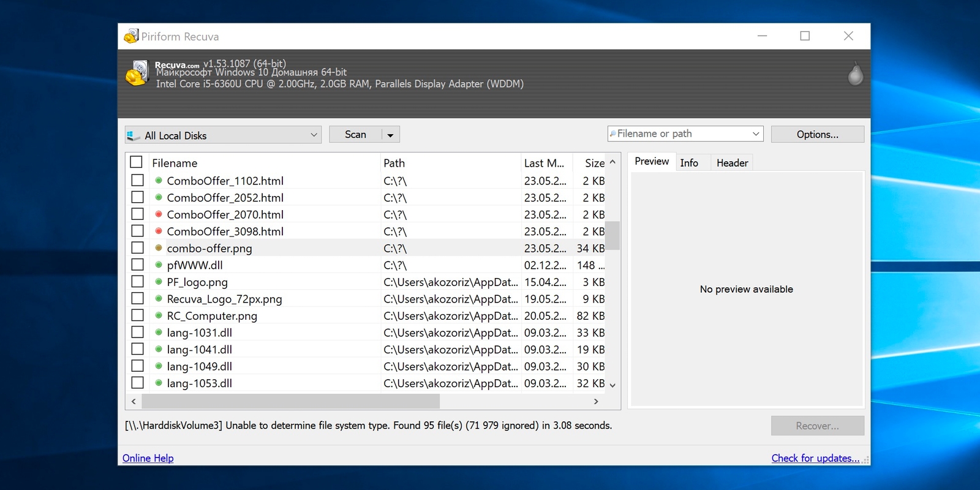Click the red status dot of ComboOffer_3098.html
The image size is (980, 490).
(159, 231)
